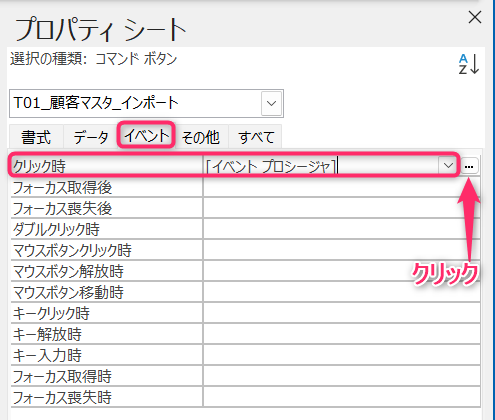Select the マウスボタン移動時 event field
Viewport: 495px width, 420px height.
(342, 292)
